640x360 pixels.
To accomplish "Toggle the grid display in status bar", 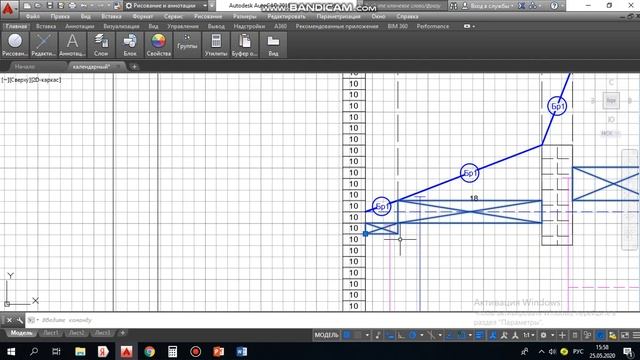I will (x=347, y=335).
